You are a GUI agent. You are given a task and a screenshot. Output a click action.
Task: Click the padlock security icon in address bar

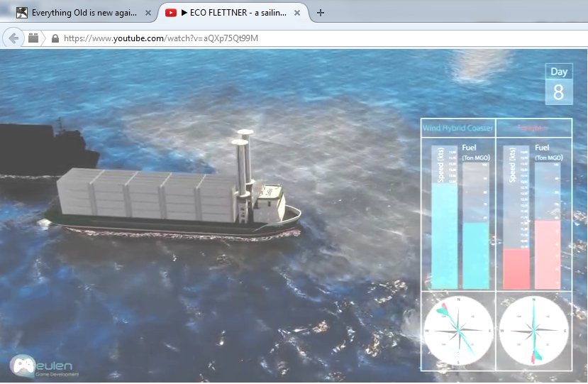(x=55, y=38)
